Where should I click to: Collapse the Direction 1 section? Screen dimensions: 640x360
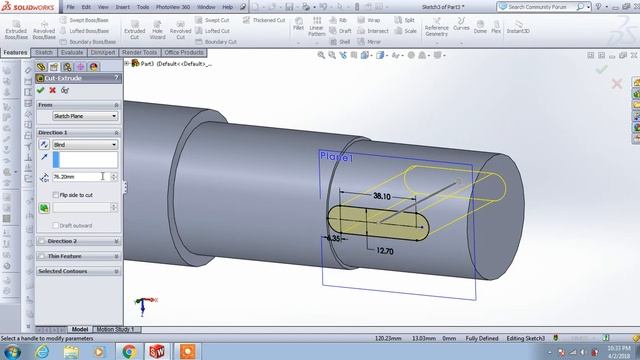pos(116,133)
